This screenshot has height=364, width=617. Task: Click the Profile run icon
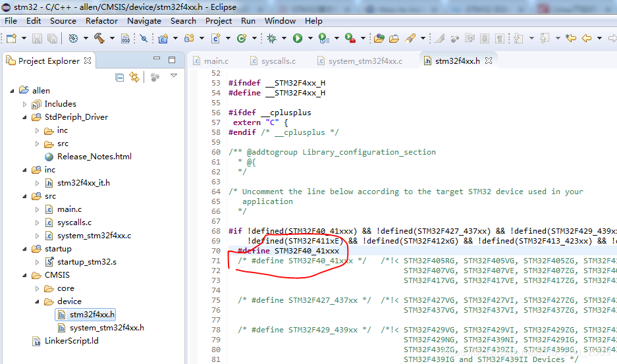click(323, 38)
